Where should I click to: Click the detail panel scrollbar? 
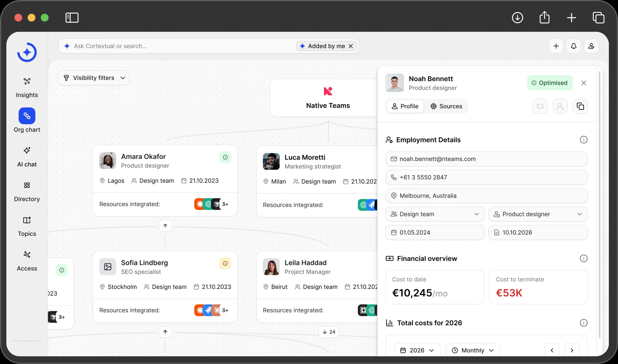point(599,205)
